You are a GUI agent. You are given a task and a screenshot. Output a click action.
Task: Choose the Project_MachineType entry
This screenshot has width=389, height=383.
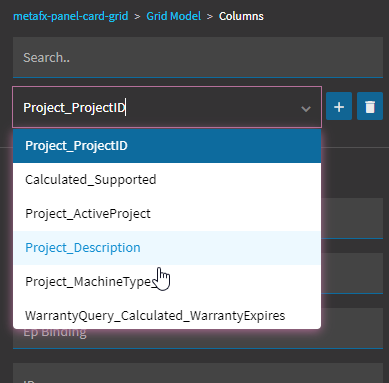pos(167,282)
